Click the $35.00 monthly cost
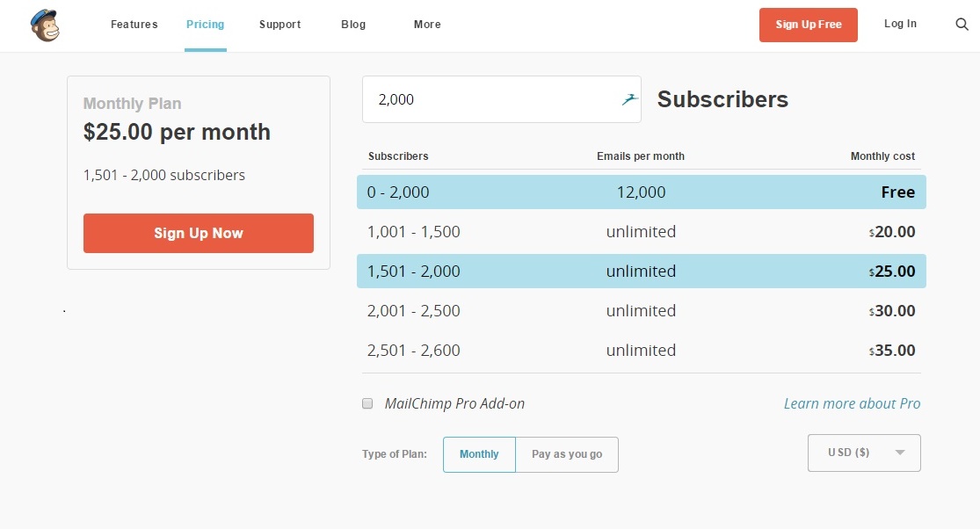The image size is (980, 529). [892, 351]
